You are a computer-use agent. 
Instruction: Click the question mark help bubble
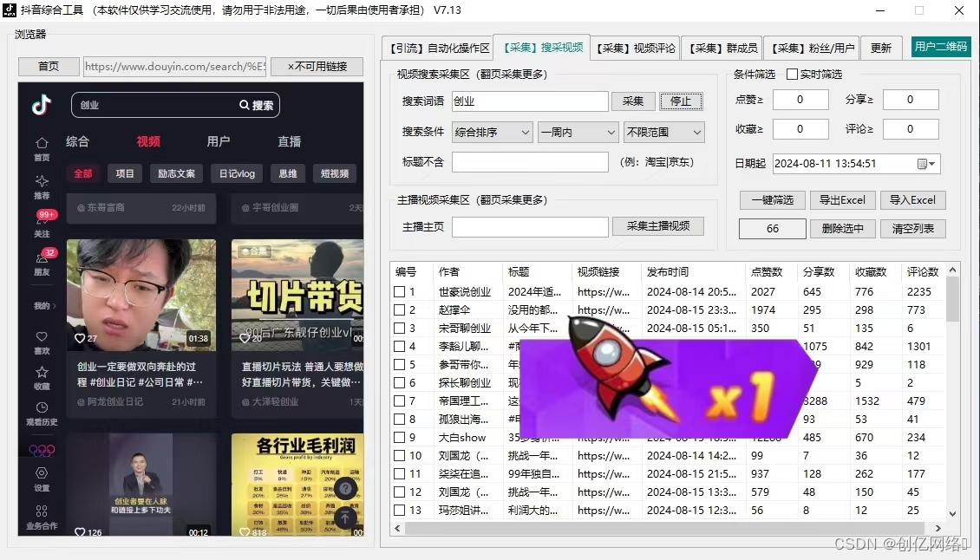[345, 488]
